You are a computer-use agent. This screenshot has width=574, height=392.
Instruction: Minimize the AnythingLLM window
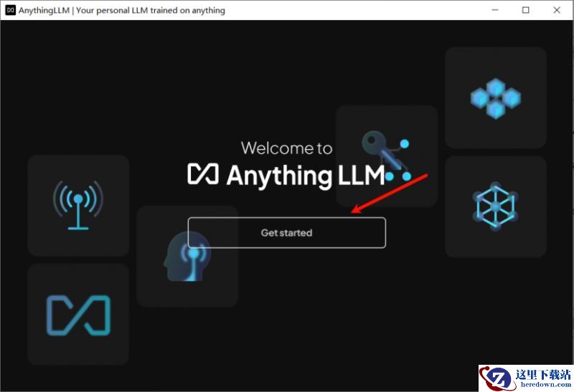pos(495,10)
